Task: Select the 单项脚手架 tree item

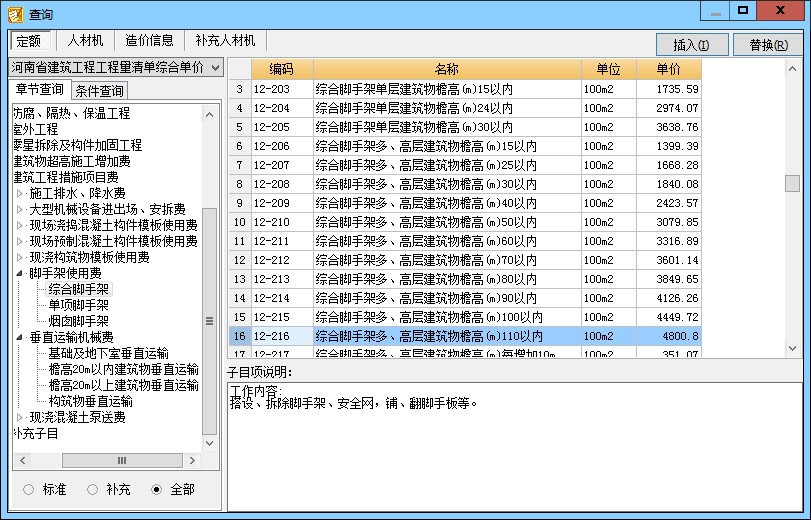Action: (x=79, y=305)
